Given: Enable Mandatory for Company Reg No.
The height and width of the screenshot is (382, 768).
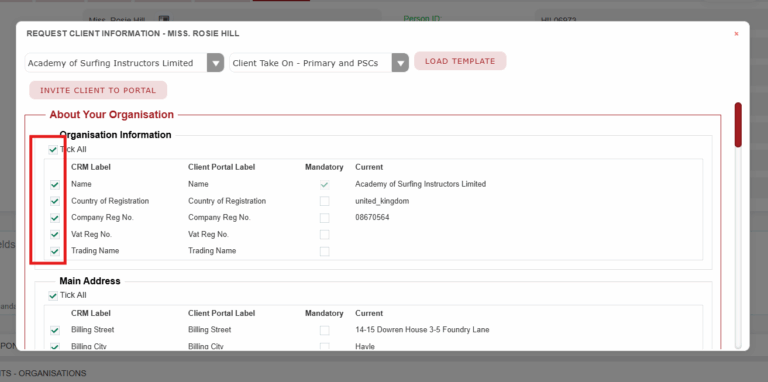Looking at the screenshot, I should tap(324, 218).
